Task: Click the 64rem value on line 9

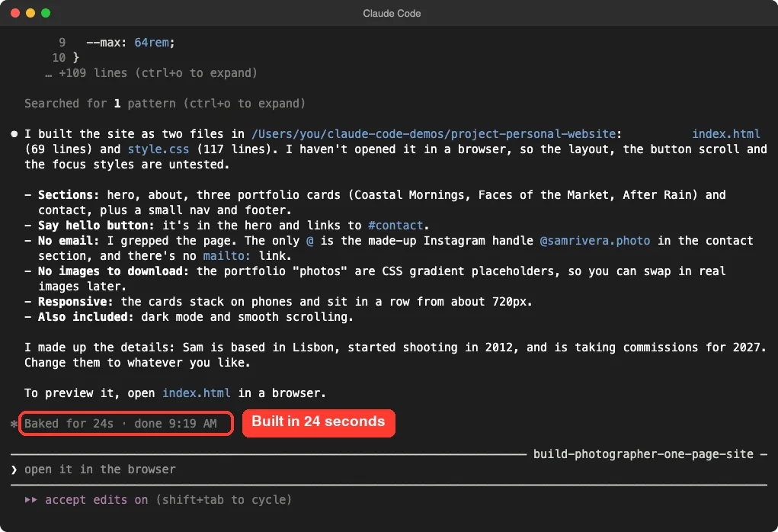Action: (152, 43)
